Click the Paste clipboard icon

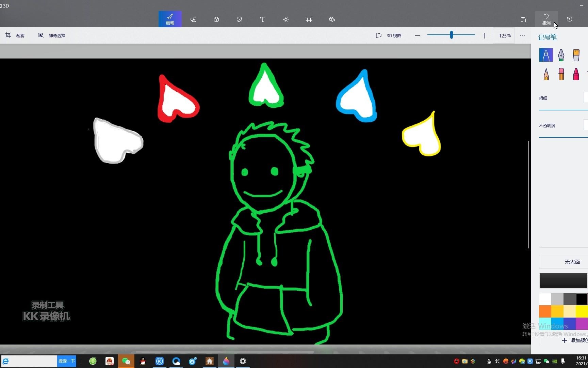(x=523, y=19)
